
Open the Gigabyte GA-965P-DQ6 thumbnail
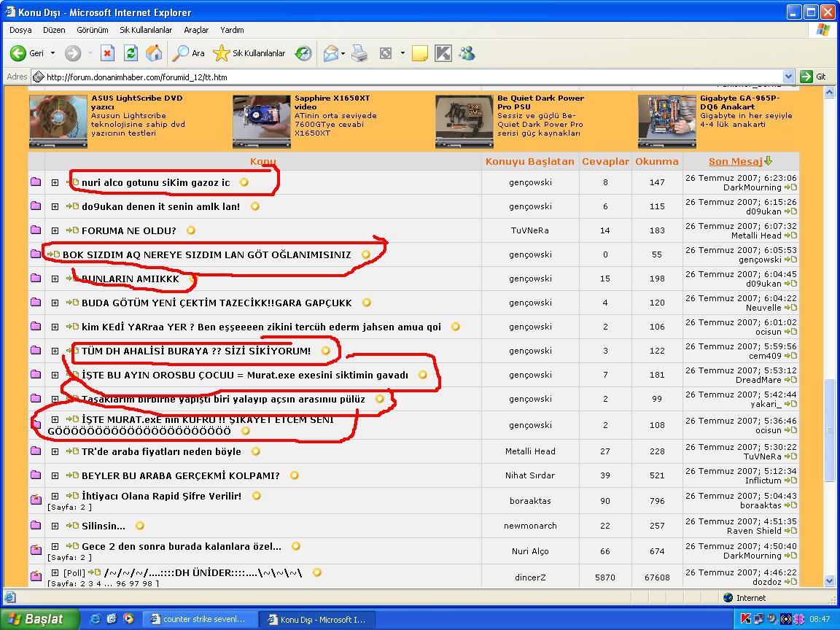pos(667,121)
